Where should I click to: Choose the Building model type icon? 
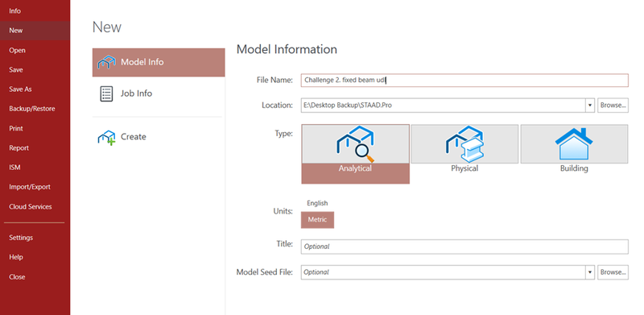(x=574, y=144)
